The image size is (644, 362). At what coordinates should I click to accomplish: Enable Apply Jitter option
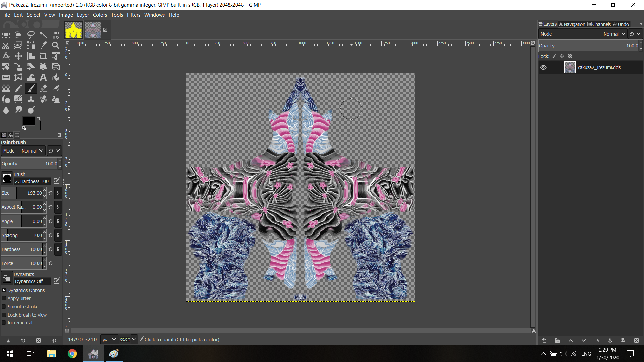[4, 298]
